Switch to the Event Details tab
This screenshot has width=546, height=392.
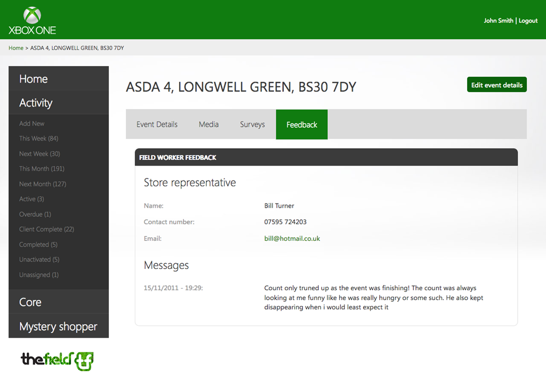tap(157, 125)
